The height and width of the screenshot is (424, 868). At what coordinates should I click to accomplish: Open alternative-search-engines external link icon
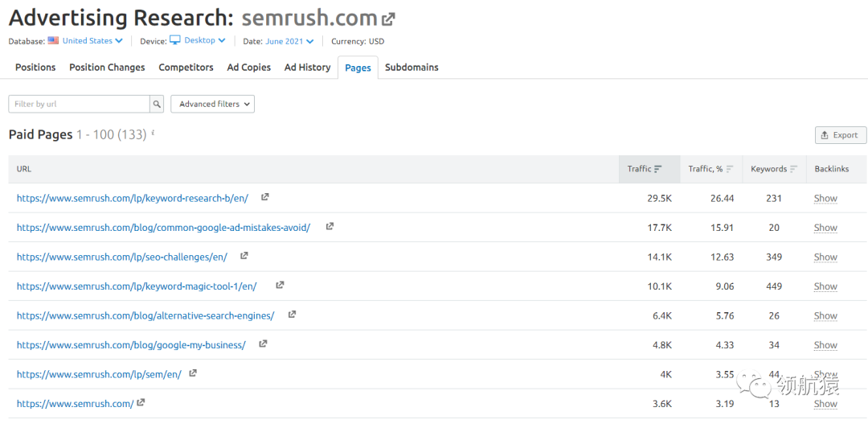pyautogui.click(x=292, y=315)
